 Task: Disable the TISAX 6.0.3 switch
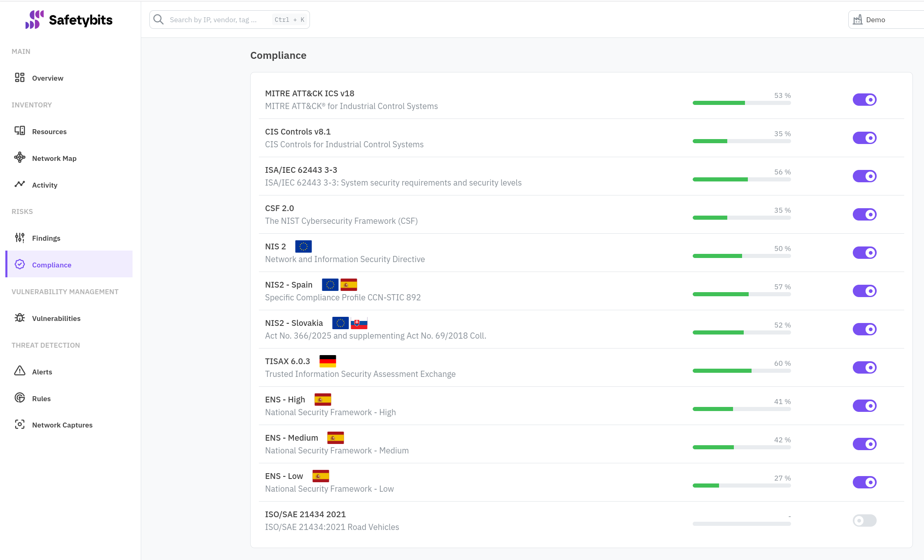[x=864, y=367]
